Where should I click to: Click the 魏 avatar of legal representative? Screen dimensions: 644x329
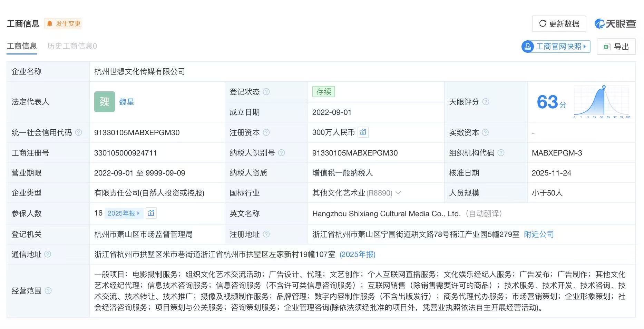tap(105, 102)
